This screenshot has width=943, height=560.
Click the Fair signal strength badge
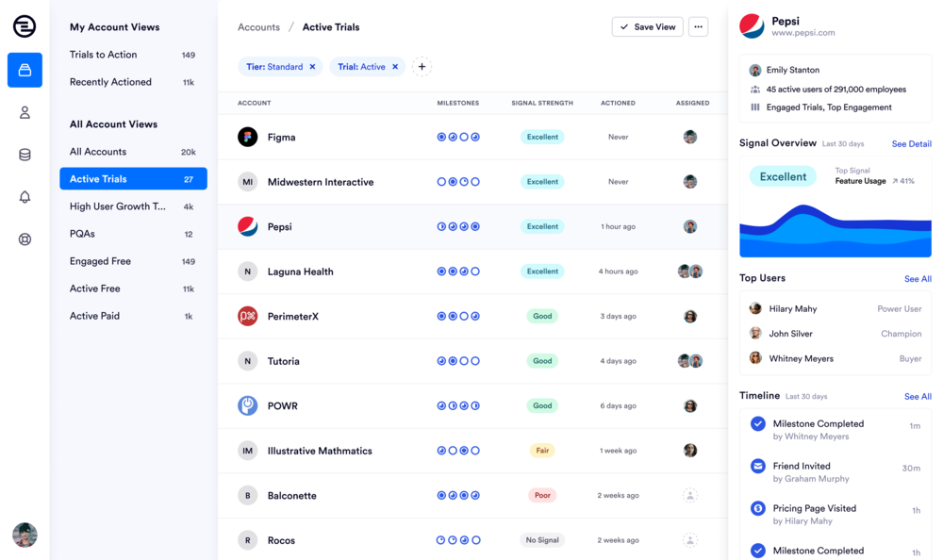(542, 451)
